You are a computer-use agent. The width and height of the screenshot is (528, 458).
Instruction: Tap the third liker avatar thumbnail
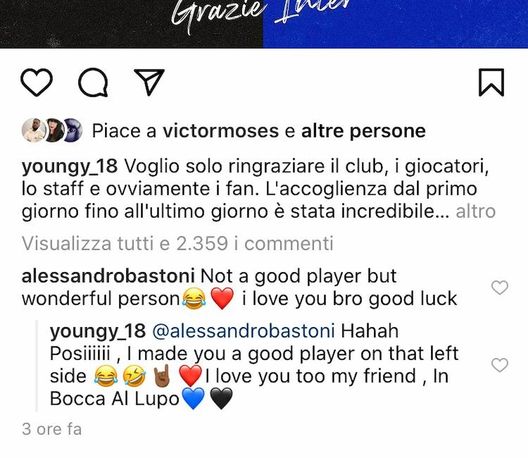point(72,130)
